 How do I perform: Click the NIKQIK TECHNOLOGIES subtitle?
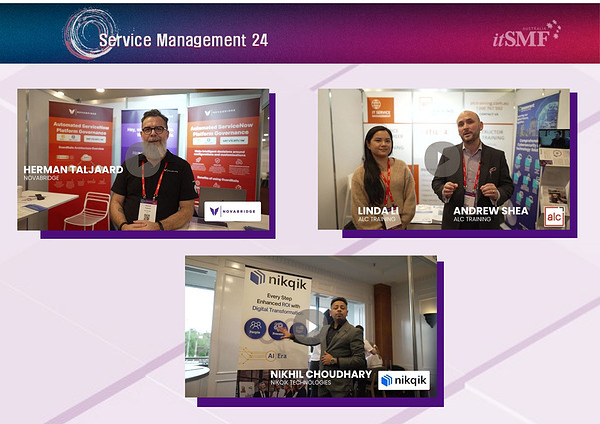(301, 382)
